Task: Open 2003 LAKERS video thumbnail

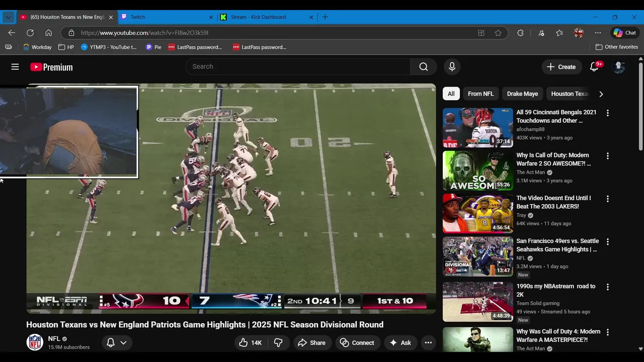Action: (x=478, y=213)
